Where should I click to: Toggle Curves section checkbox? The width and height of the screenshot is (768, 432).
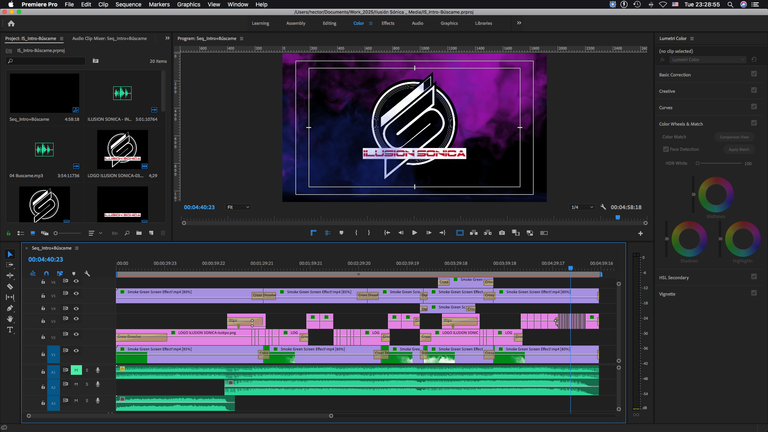[754, 106]
